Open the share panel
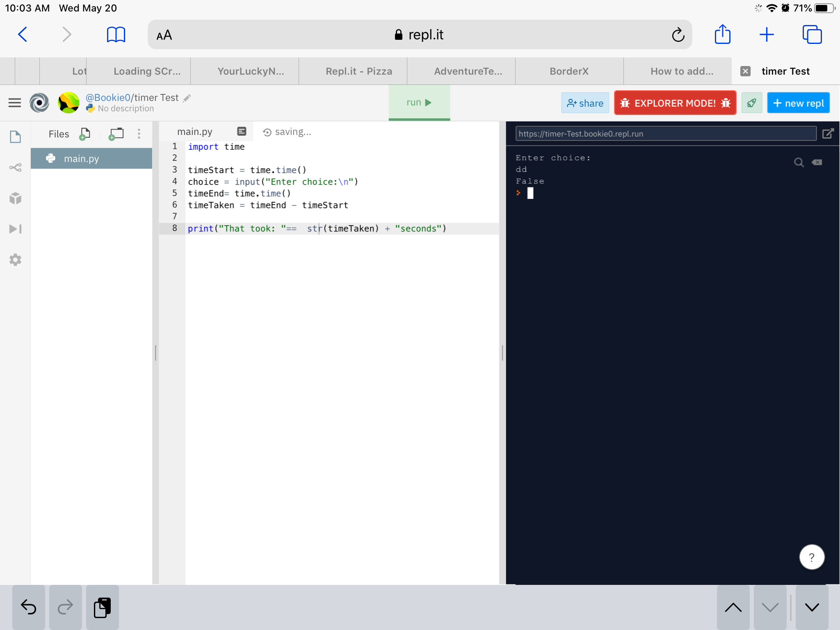This screenshot has height=630, width=840. [x=585, y=103]
